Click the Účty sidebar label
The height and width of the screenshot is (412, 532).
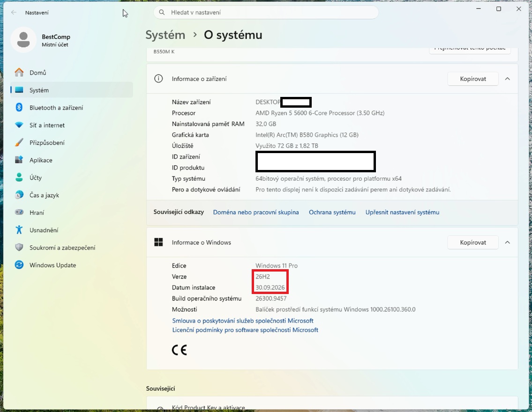click(x=35, y=177)
